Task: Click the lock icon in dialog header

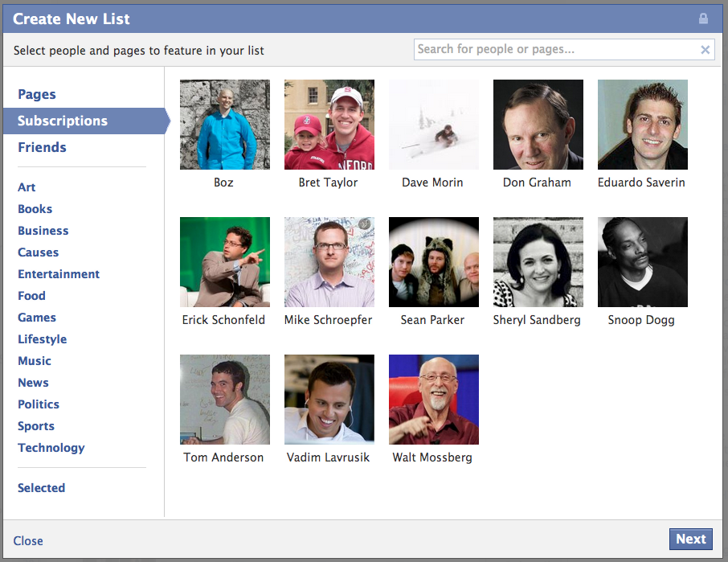Action: 703,18
